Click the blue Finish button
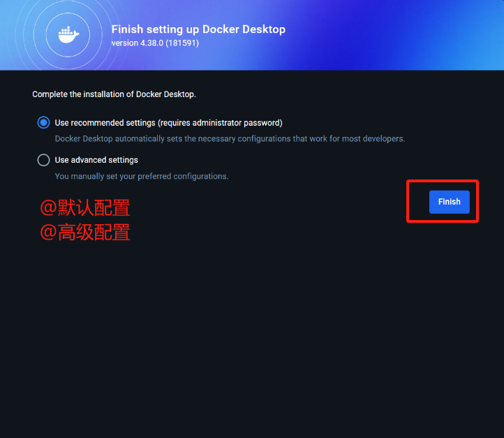The width and height of the screenshot is (504, 438). [x=449, y=202]
